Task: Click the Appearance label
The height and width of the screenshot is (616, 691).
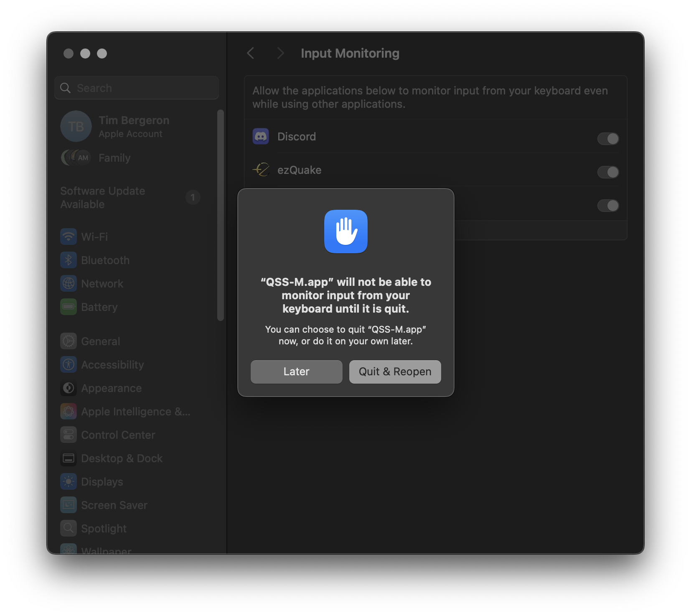Action: [112, 388]
